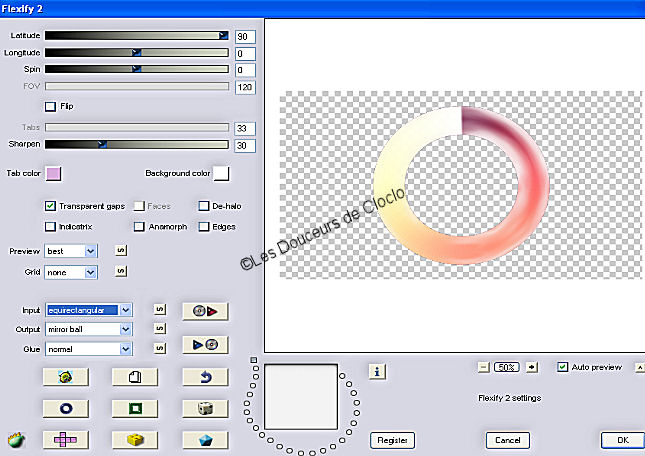Open the info button
The image size is (645, 456).
[x=378, y=372]
